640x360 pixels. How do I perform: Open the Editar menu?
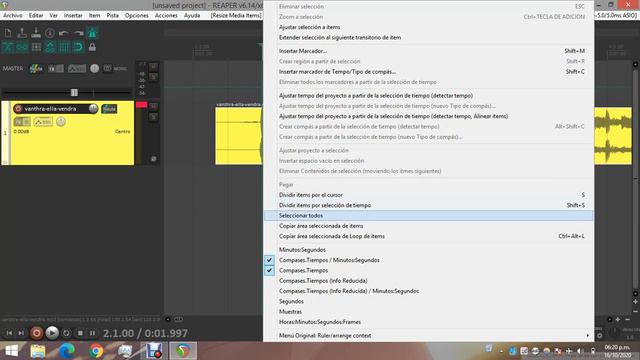tap(36, 16)
